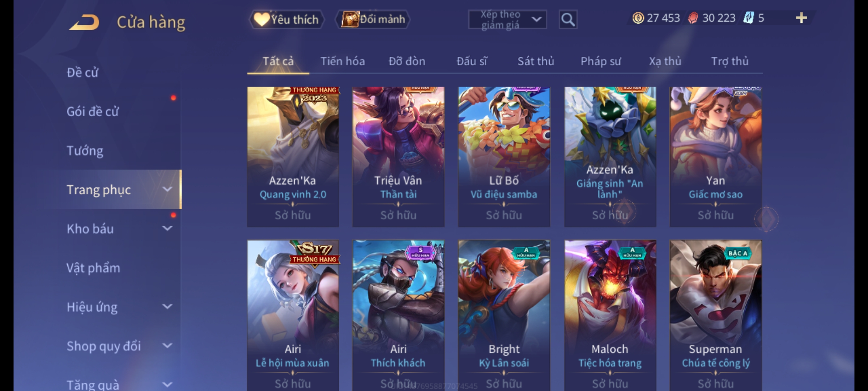Select the Superman Chúa tể công lý skin card
This screenshot has height=391, width=868.
coord(716,315)
